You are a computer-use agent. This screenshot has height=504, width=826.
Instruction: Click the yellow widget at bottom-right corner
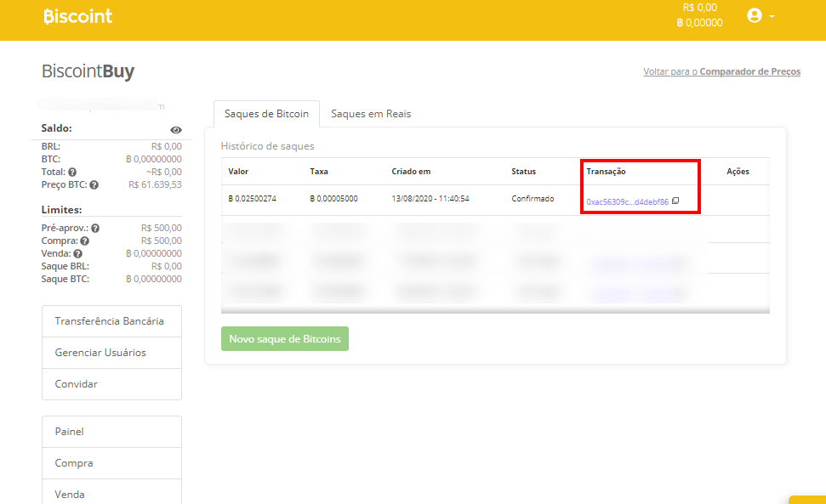[807, 500]
